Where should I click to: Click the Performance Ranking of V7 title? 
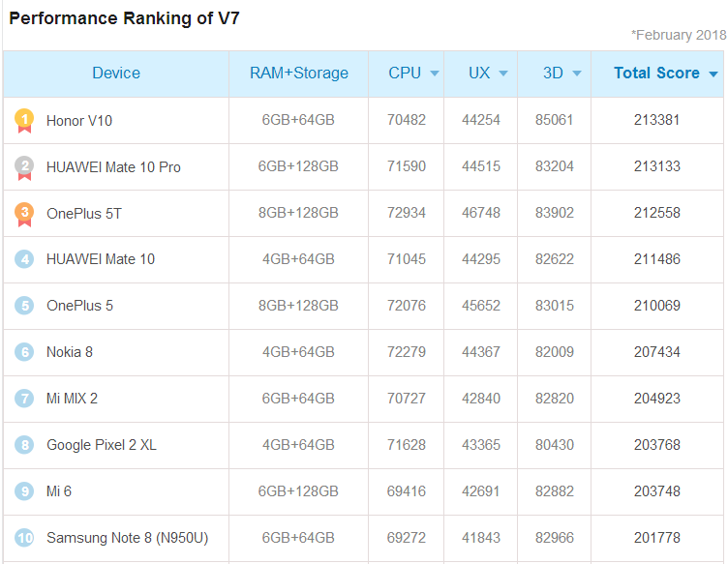pos(125,18)
